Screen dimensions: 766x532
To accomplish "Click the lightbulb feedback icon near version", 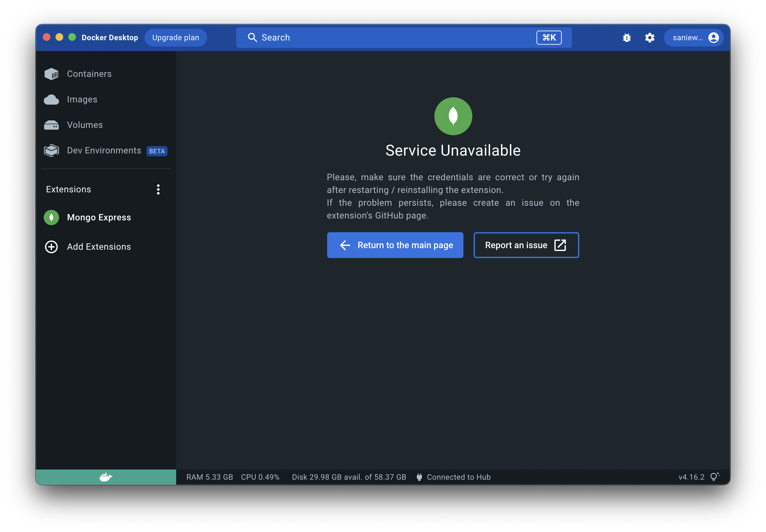I will tap(714, 477).
